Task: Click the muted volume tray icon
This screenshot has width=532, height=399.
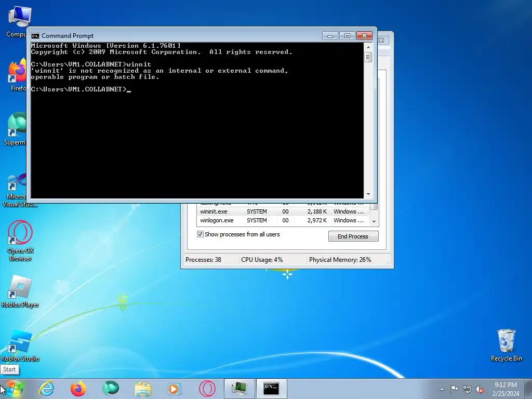Action: coord(480,389)
